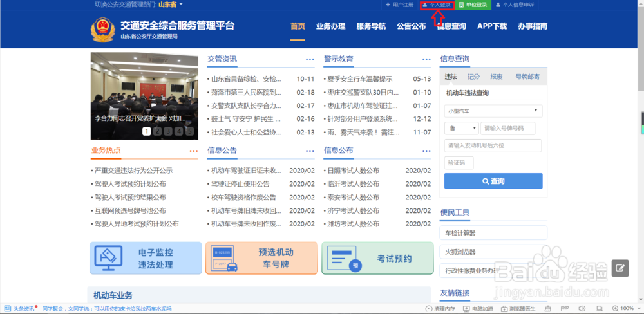Open the 服务导航 navigation menu
The width and height of the screenshot is (644, 314).
(x=371, y=26)
